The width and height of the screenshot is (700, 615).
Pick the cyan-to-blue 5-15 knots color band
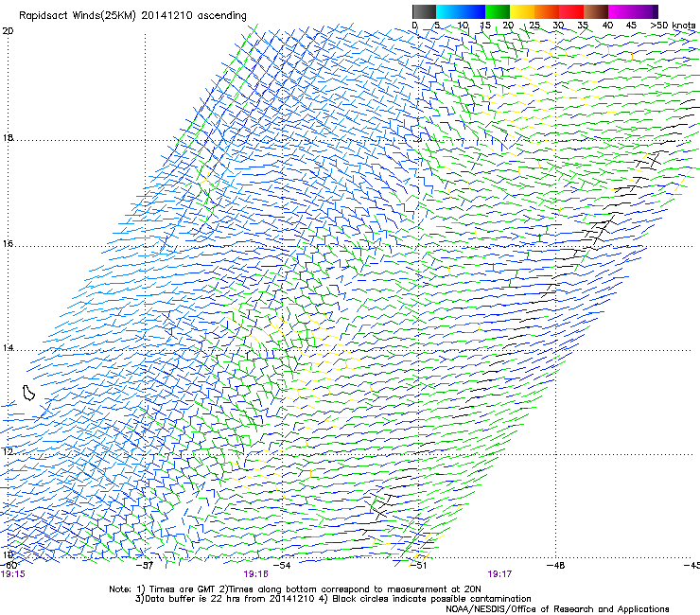tap(461, 11)
